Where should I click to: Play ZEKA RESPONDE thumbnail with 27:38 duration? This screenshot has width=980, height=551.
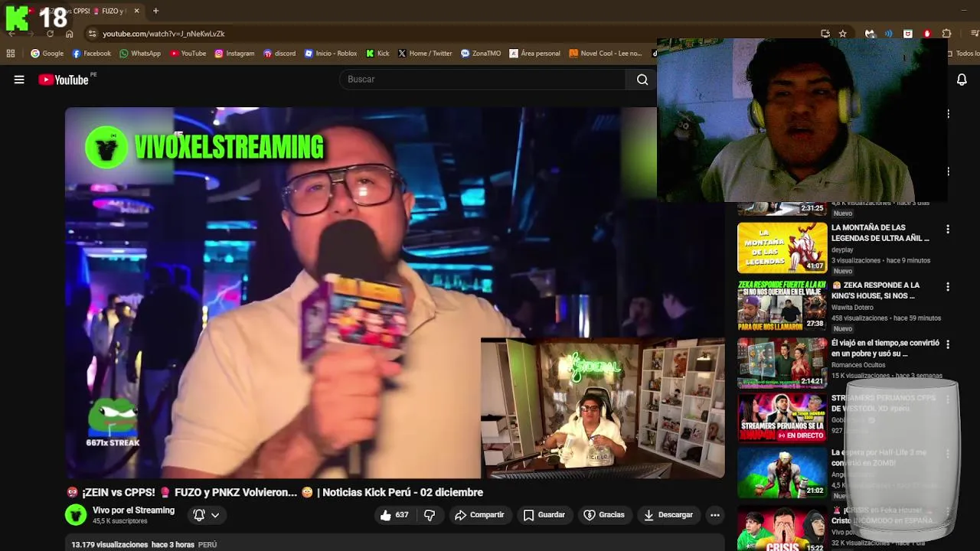click(x=782, y=305)
